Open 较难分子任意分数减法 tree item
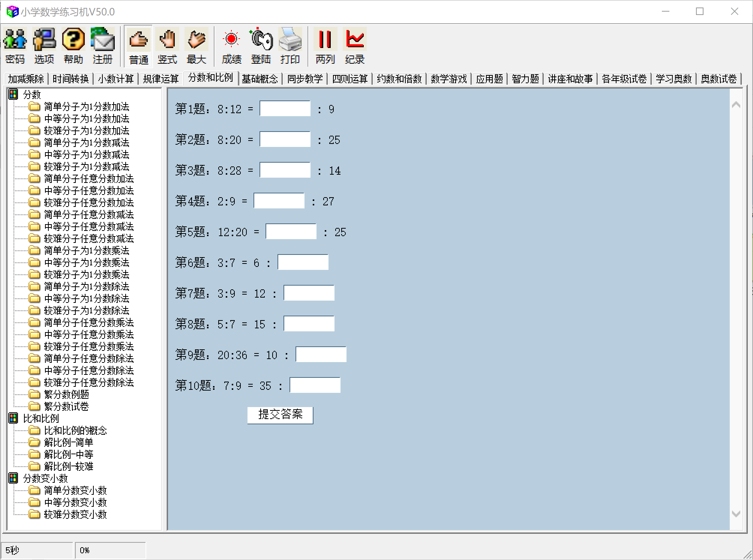 click(x=89, y=239)
